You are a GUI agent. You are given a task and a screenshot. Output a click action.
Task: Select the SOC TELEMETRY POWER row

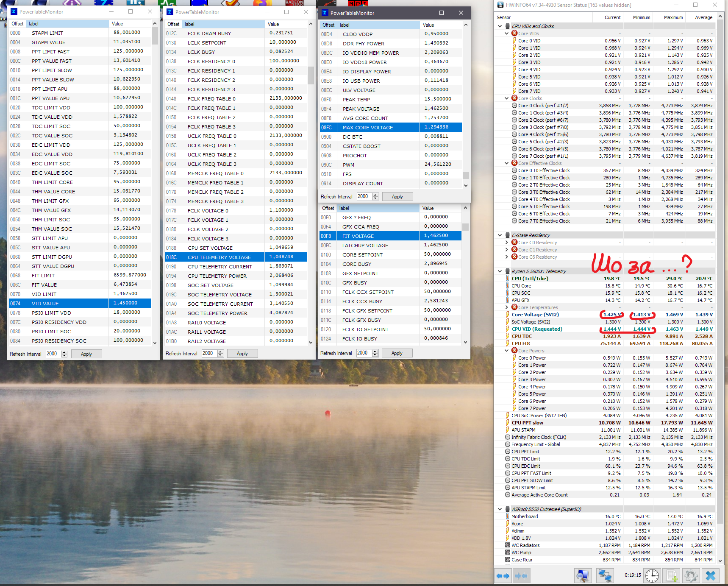(x=236, y=313)
